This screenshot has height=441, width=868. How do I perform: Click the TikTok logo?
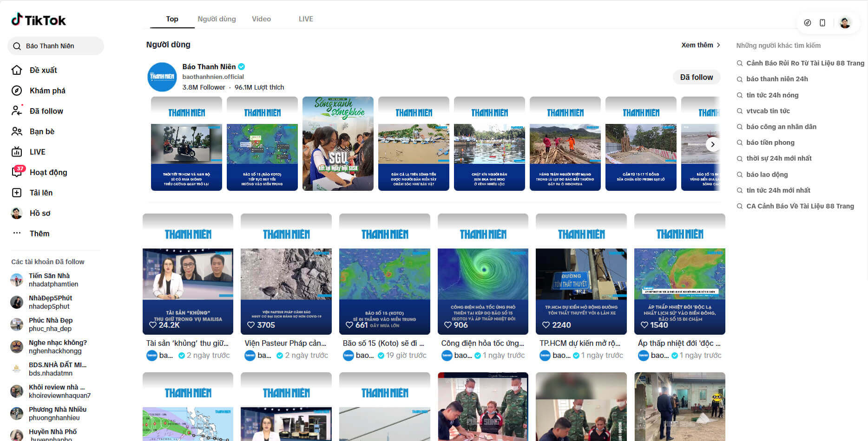[39, 20]
